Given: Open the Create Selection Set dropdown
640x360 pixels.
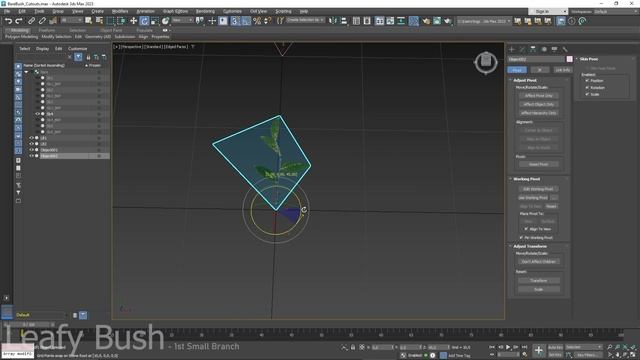Looking at the screenshot, I should (305, 20).
